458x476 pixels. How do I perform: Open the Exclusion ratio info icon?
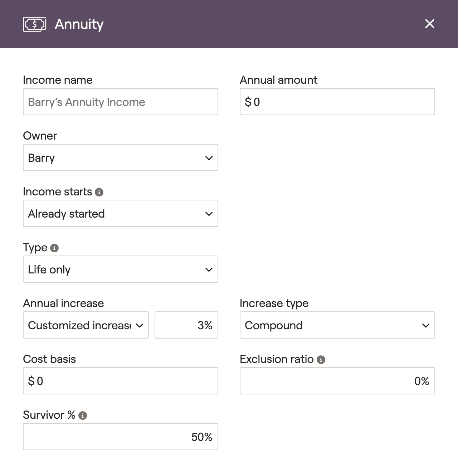(321, 360)
